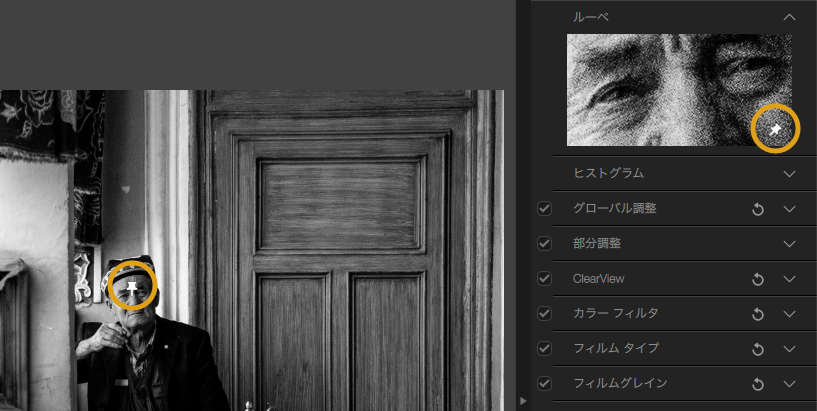This screenshot has height=411, width=817.
Task: Click the フィルム タイプ label
Action: pos(616,348)
